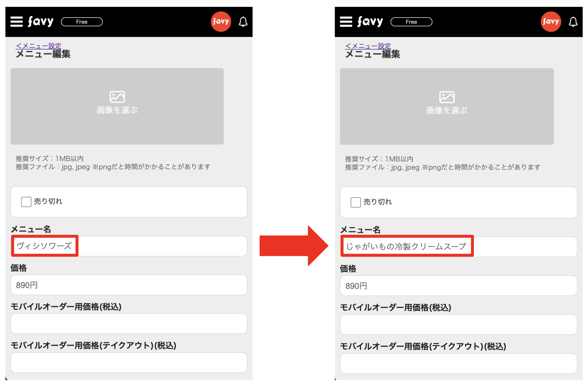The image size is (588, 385).
Task: Click the favy logo in left header
Action: tap(41, 22)
